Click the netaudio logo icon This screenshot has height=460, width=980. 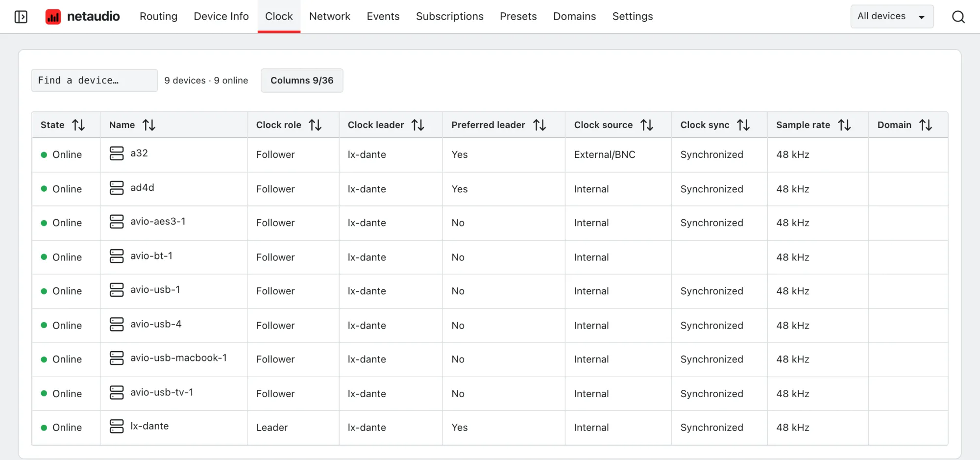[53, 17]
